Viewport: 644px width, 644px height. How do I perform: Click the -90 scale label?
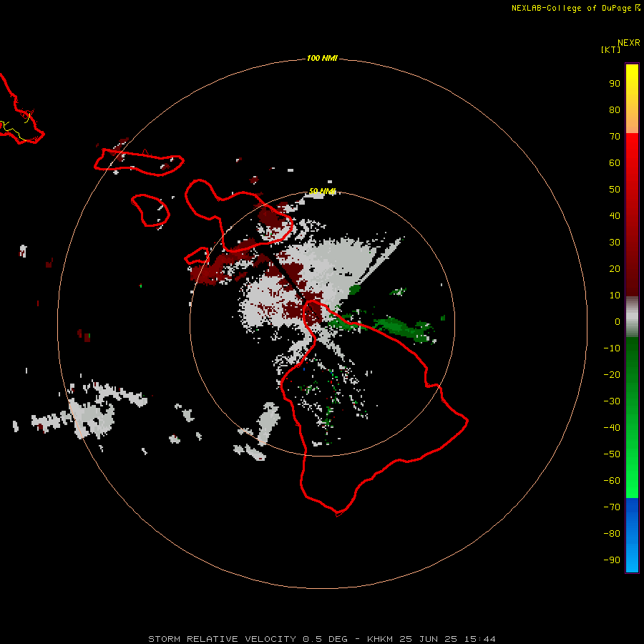[612, 560]
